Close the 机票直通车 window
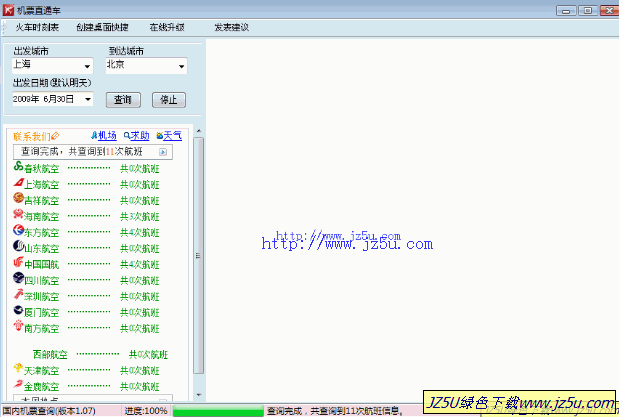The height and width of the screenshot is (417, 619). [609, 11]
